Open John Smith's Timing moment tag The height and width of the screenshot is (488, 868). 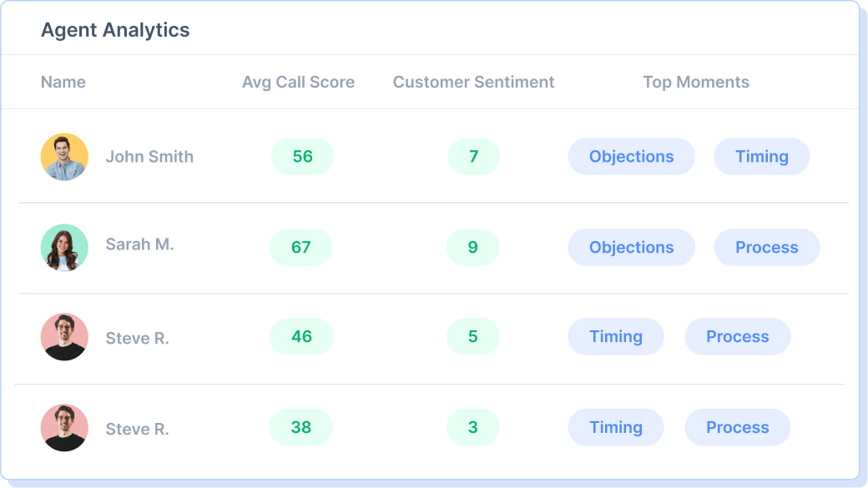click(762, 157)
